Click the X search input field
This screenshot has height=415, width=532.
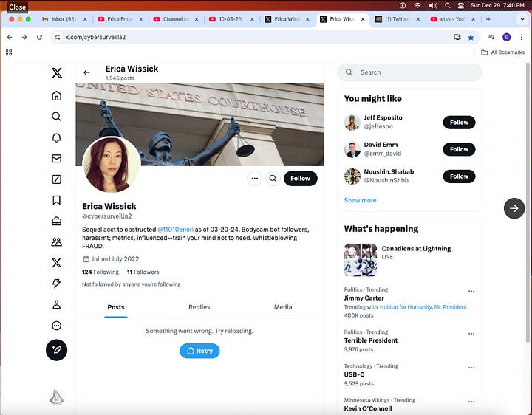click(x=409, y=72)
